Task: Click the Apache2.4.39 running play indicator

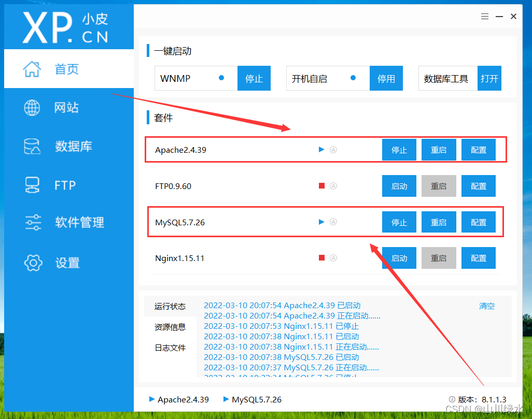Action: tap(321, 150)
